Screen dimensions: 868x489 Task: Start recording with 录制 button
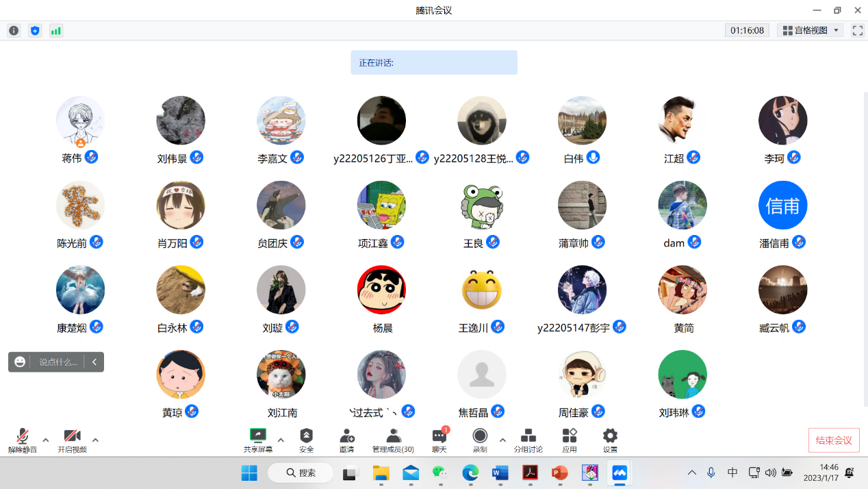[480, 440]
